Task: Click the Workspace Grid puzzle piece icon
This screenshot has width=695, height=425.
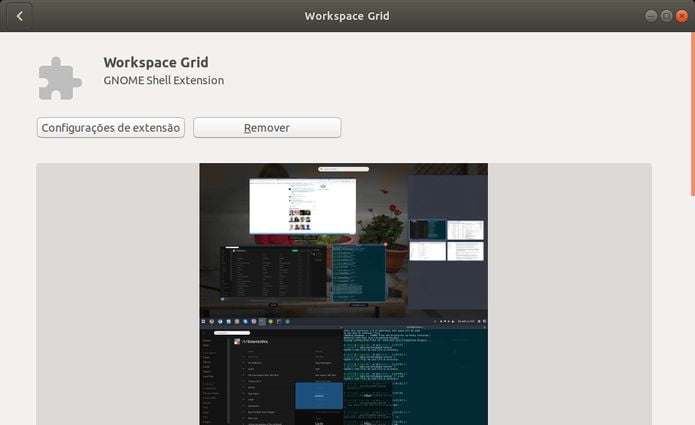Action: pyautogui.click(x=60, y=78)
